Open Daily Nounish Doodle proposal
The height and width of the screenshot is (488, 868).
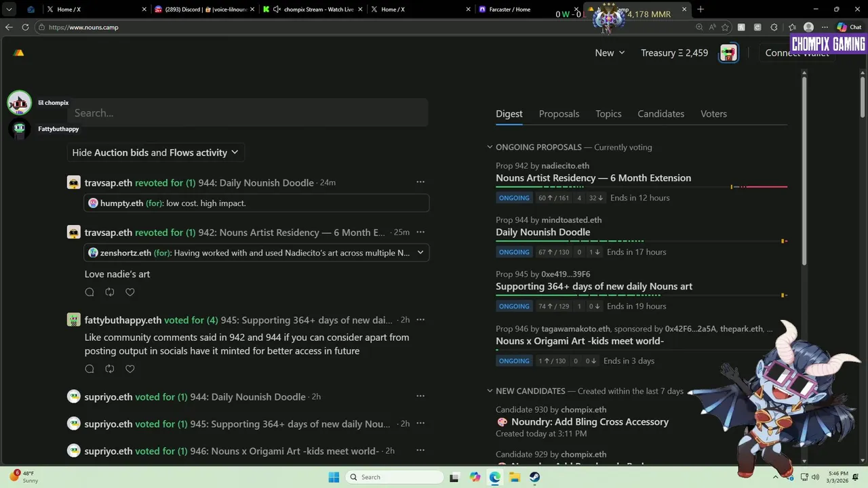542,232
